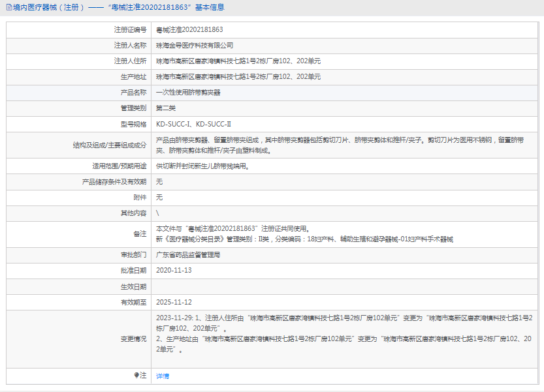Image resolution: width=544 pixels, height=392 pixels.
Task: Open the 详情 link in the 注 row
Action: [x=163, y=376]
